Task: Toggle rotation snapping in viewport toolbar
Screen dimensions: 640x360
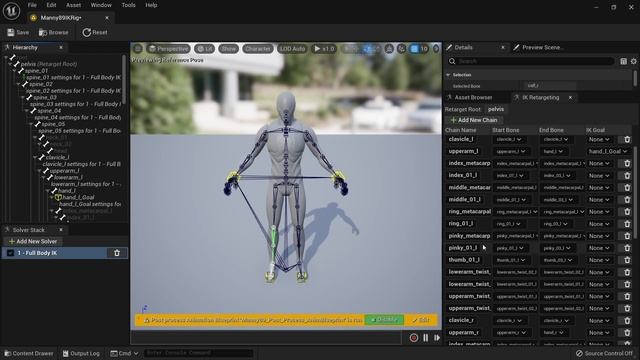Action: pos(402,49)
